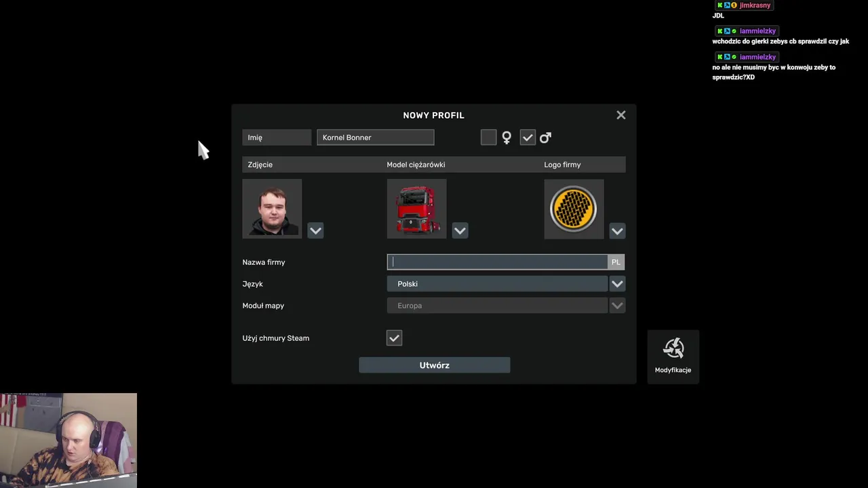The height and width of the screenshot is (488, 868).
Task: Open the Moduł mapy dropdown arrow
Action: [x=617, y=306]
